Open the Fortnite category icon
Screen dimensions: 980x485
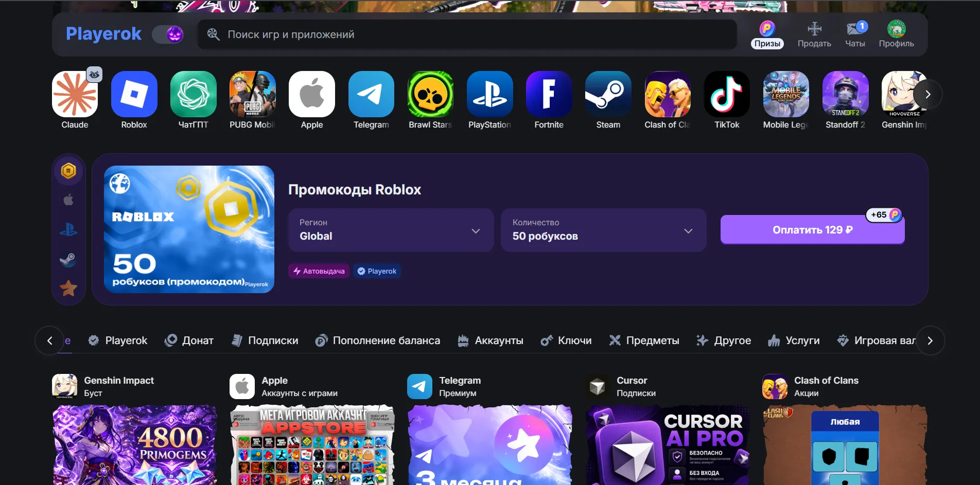coord(549,94)
